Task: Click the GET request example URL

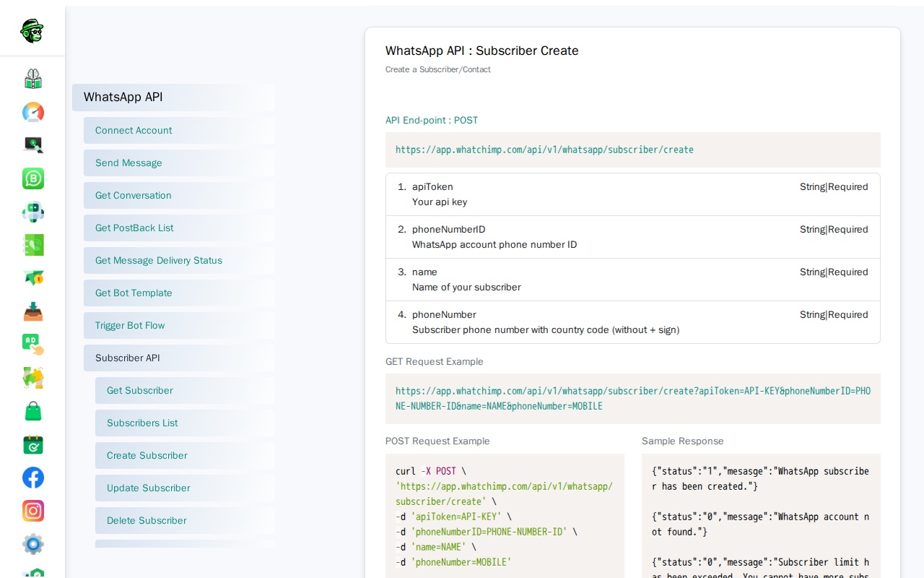Action: coord(633,399)
